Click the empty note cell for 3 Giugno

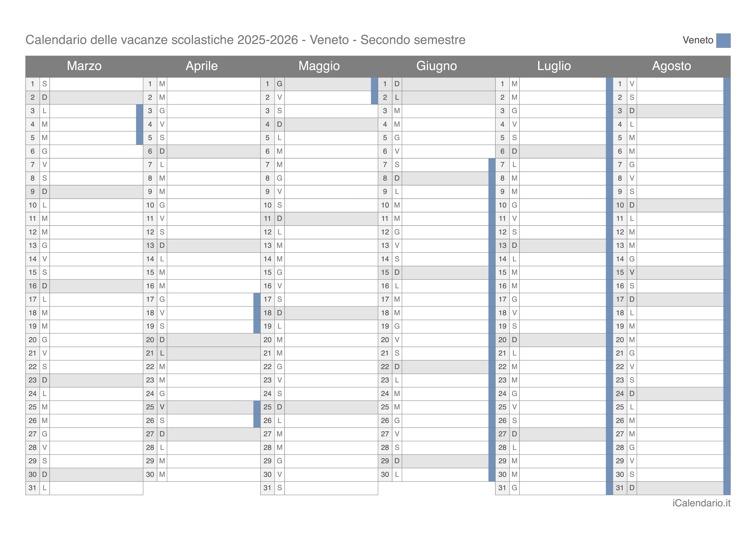pos(448,111)
